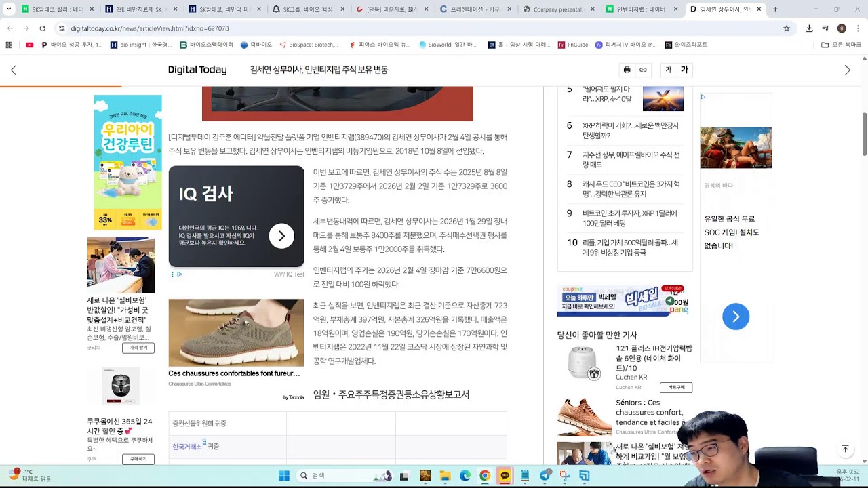The width and height of the screenshot is (868, 488).
Task: Open the 와이즈리포트 bookmark
Action: pyautogui.click(x=686, y=45)
